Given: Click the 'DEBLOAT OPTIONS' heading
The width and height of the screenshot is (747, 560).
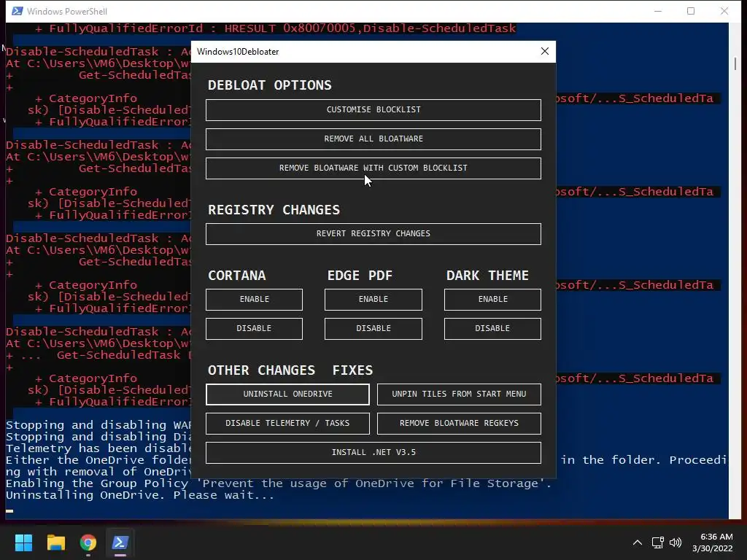Looking at the screenshot, I should (x=270, y=85).
